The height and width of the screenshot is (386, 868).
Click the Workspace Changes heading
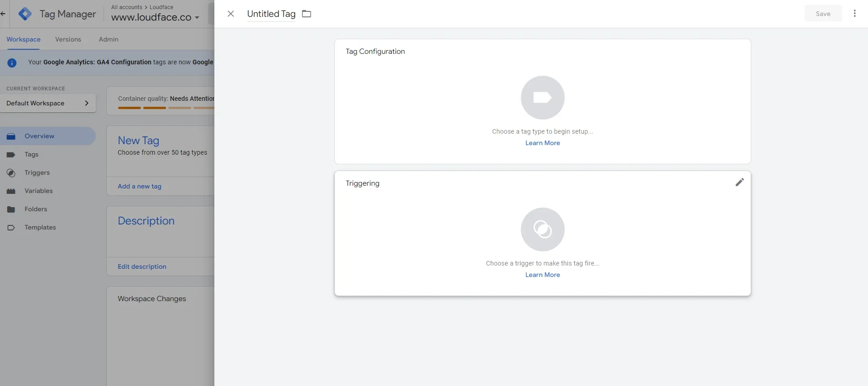[152, 299]
